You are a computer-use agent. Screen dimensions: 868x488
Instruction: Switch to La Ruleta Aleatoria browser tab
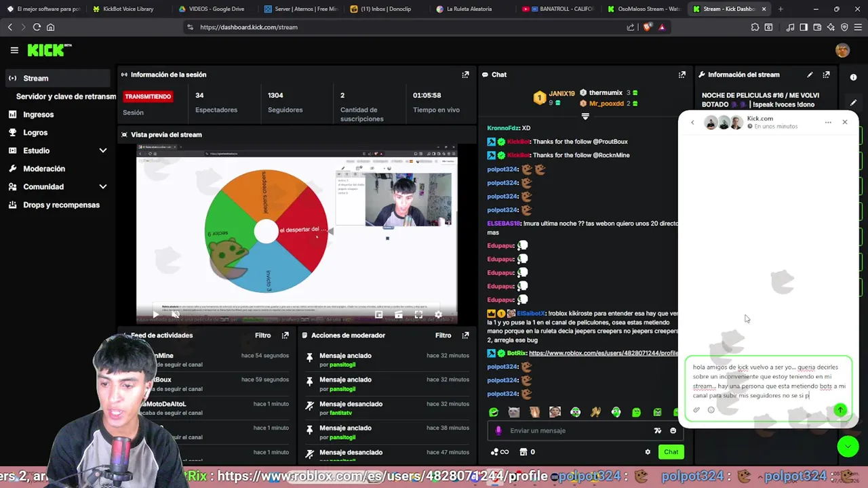click(x=468, y=9)
